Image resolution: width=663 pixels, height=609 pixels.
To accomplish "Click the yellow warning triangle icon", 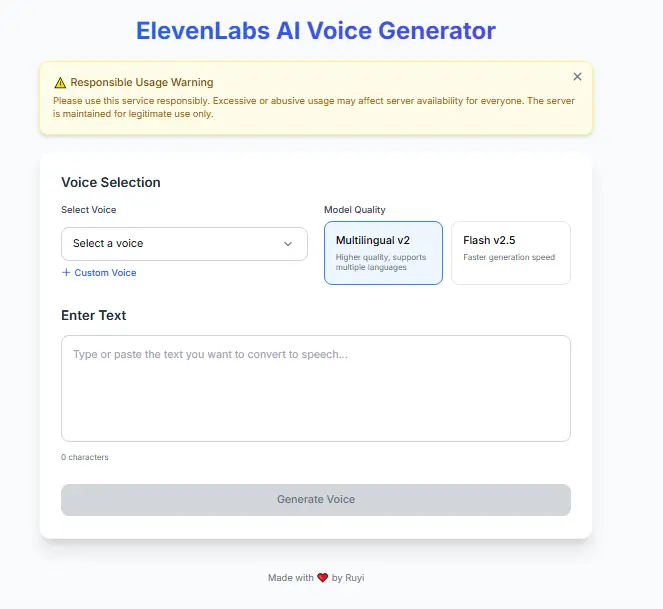I will (60, 82).
